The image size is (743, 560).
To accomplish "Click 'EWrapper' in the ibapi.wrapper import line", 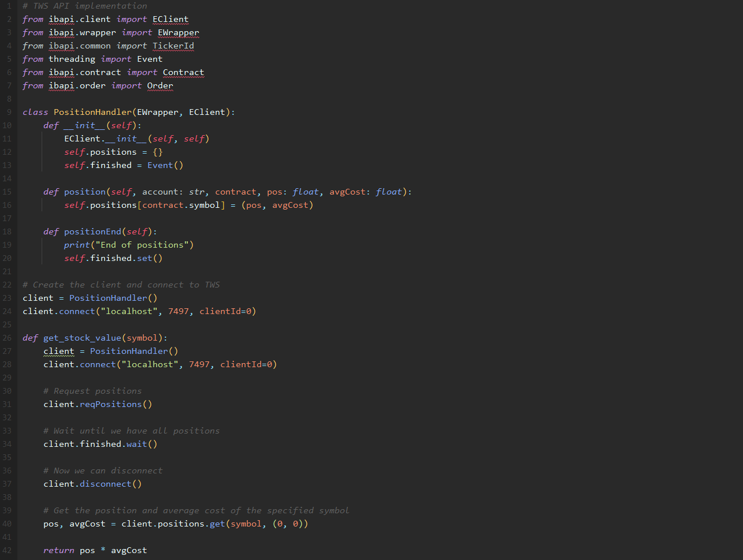I will (x=179, y=32).
